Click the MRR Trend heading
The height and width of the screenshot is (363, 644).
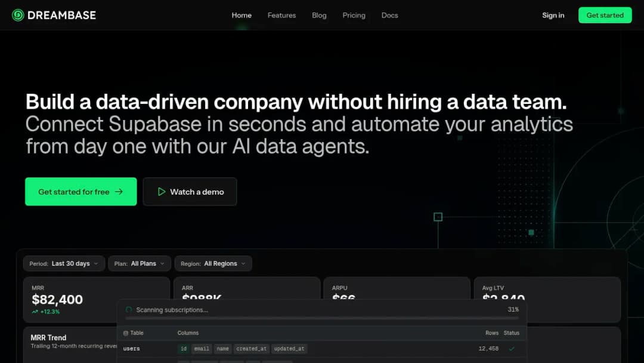(48, 337)
